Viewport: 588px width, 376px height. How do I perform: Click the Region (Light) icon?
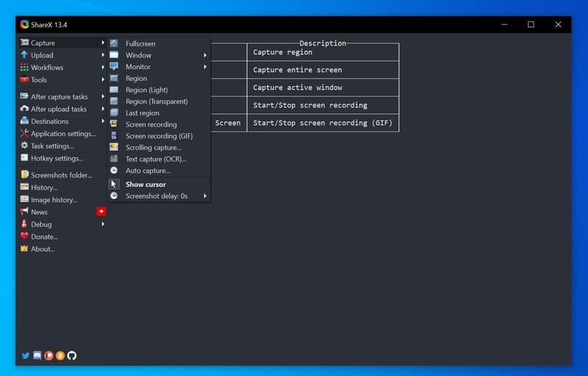pyautogui.click(x=114, y=90)
